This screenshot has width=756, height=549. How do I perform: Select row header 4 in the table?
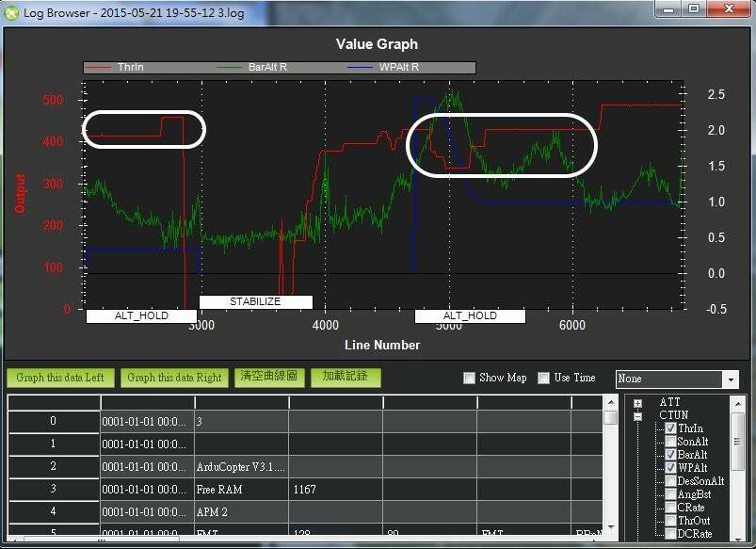pos(54,511)
